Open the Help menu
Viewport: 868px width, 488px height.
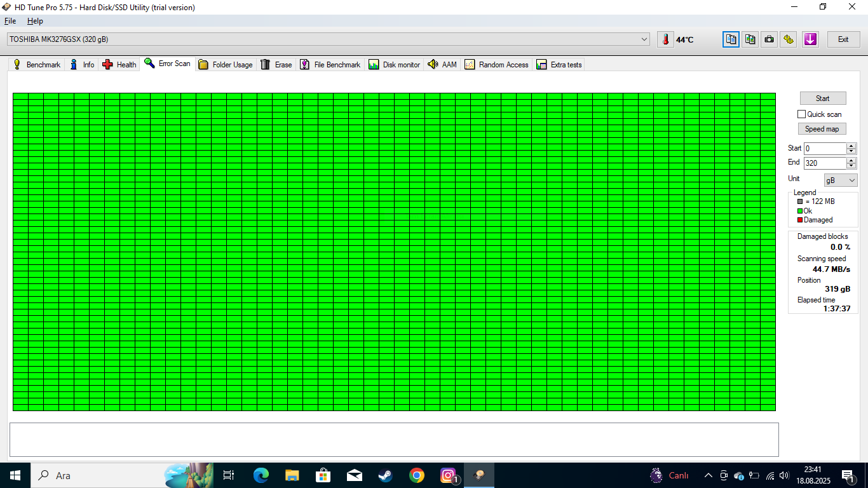pos(35,21)
